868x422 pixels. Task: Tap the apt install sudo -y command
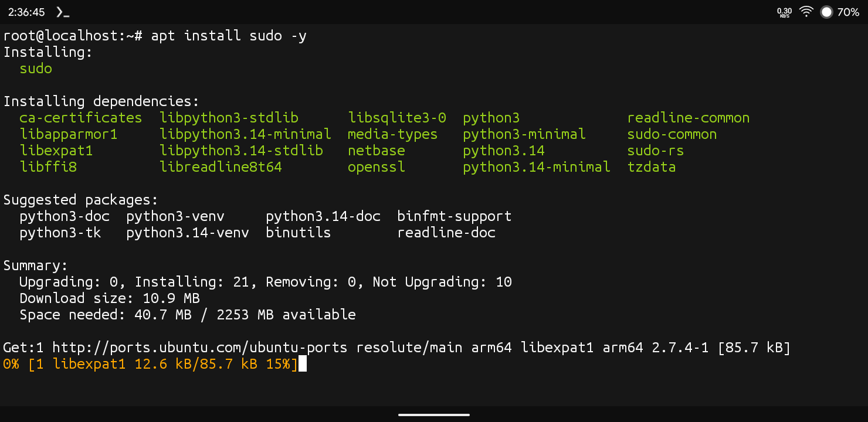(229, 36)
